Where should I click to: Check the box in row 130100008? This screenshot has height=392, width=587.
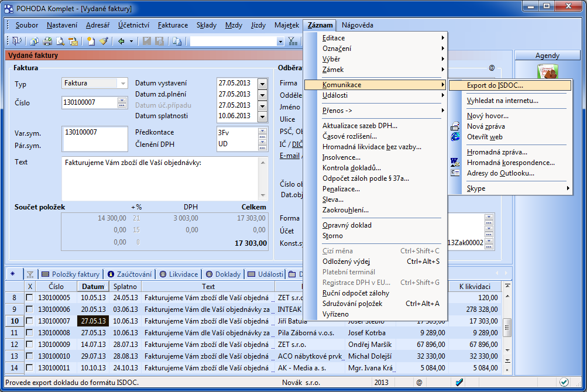point(30,333)
